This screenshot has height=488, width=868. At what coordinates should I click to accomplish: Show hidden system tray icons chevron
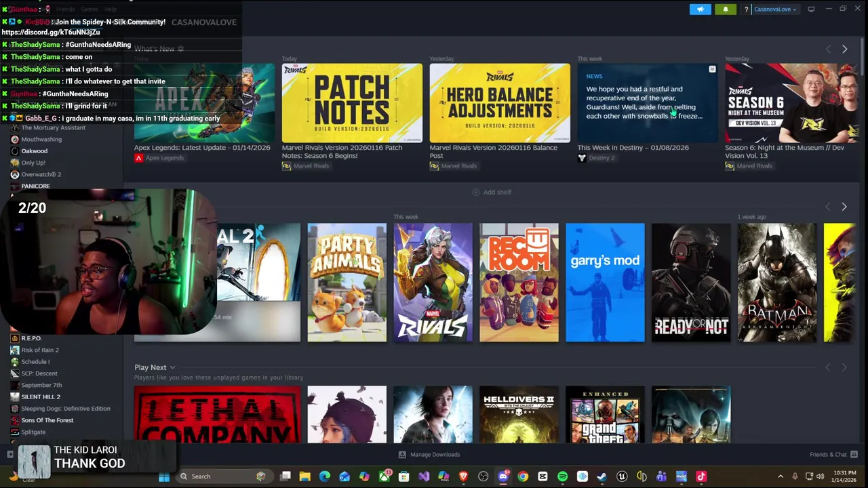(x=780, y=476)
